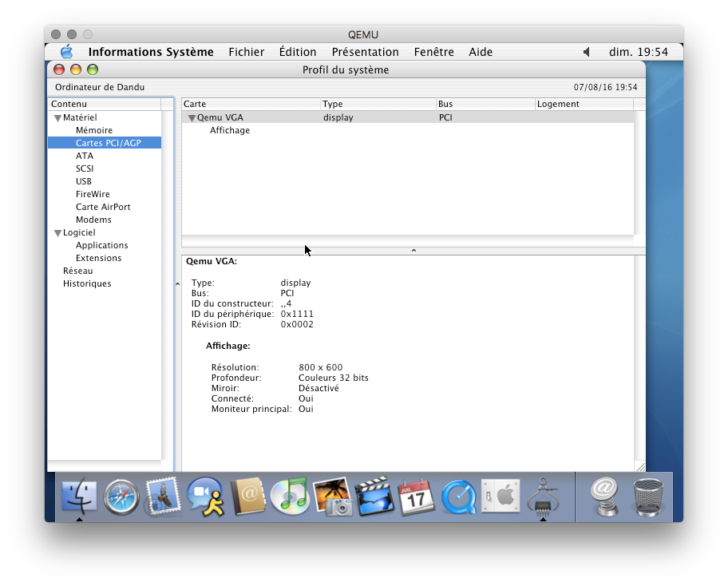Select Historiques in the sidebar
Screen dimensions: 728x586
tap(87, 283)
